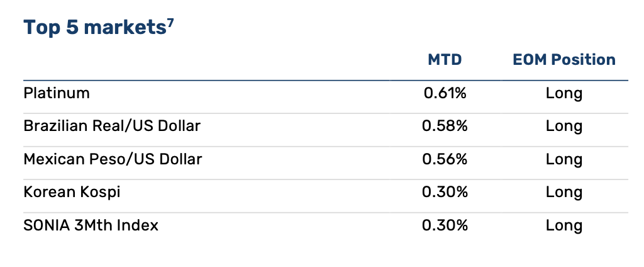The height and width of the screenshot is (267, 644).
Task: Click the Long position for Platinum
Action: (x=564, y=93)
